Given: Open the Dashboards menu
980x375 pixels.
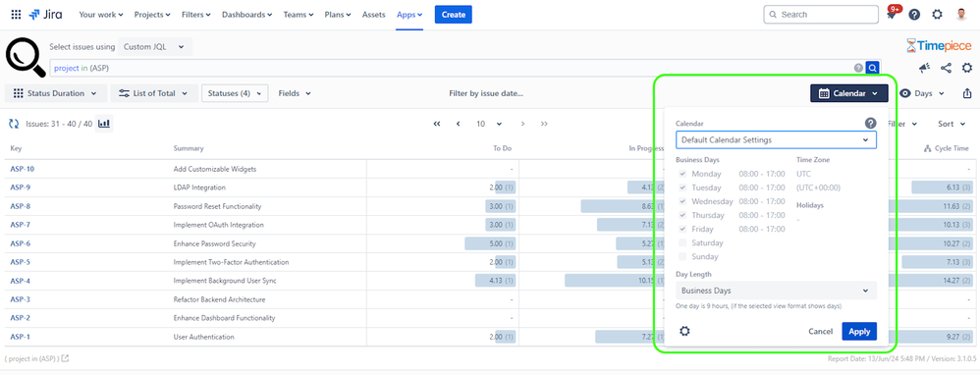Looking at the screenshot, I should tap(246, 15).
